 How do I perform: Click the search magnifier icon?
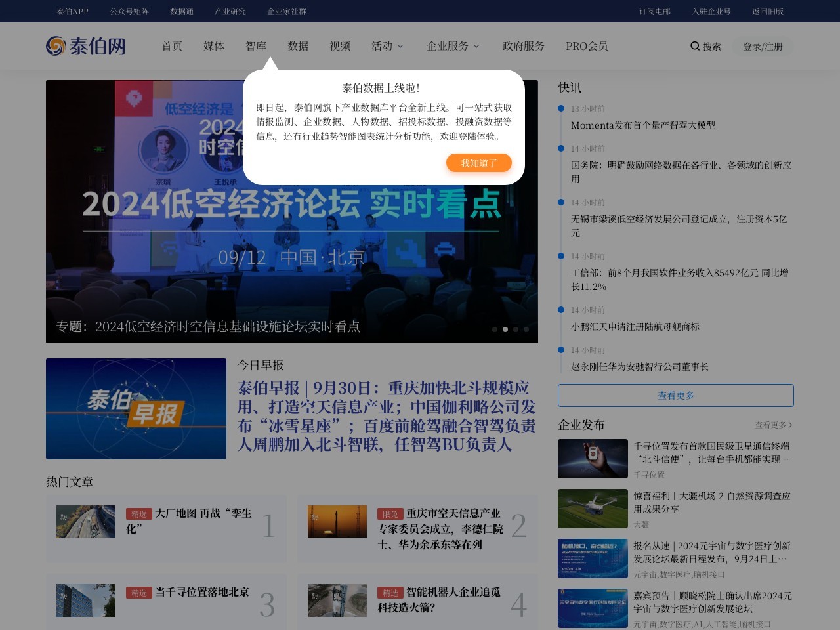click(x=694, y=46)
